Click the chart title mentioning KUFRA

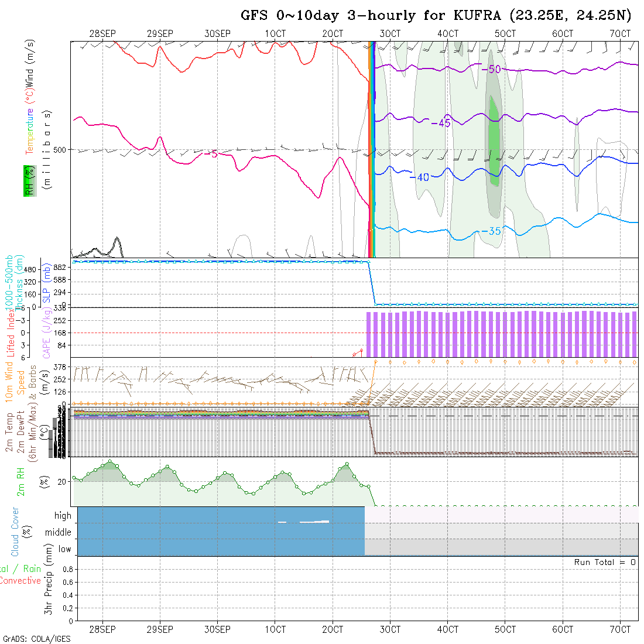point(436,16)
